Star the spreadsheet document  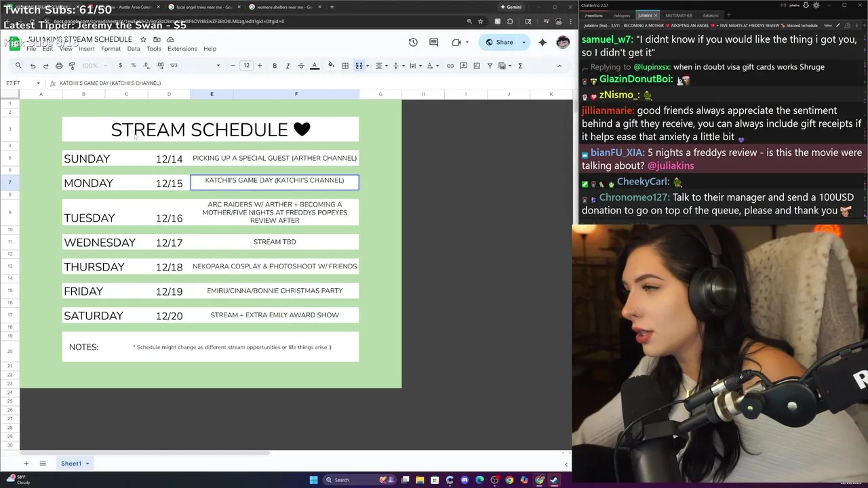click(x=143, y=39)
